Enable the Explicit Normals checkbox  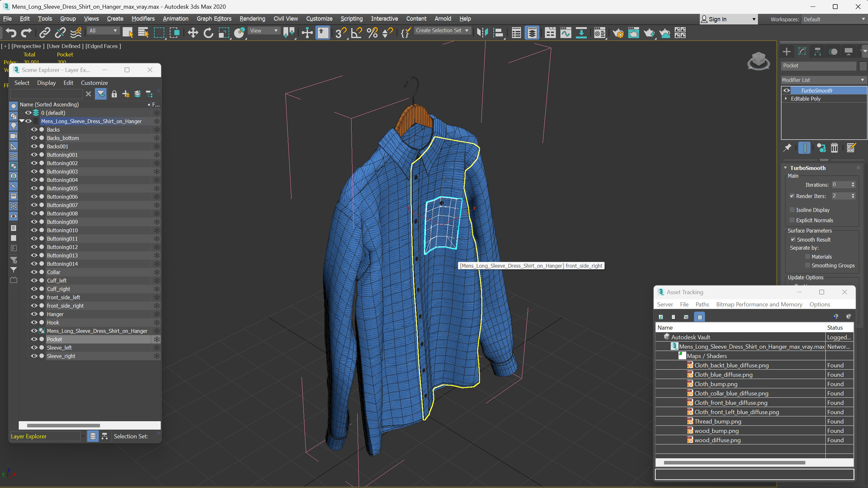(x=792, y=220)
